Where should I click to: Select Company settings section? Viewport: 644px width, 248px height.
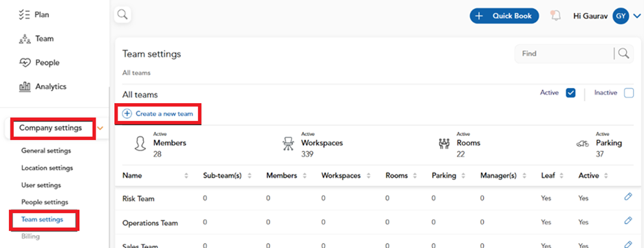(50, 128)
